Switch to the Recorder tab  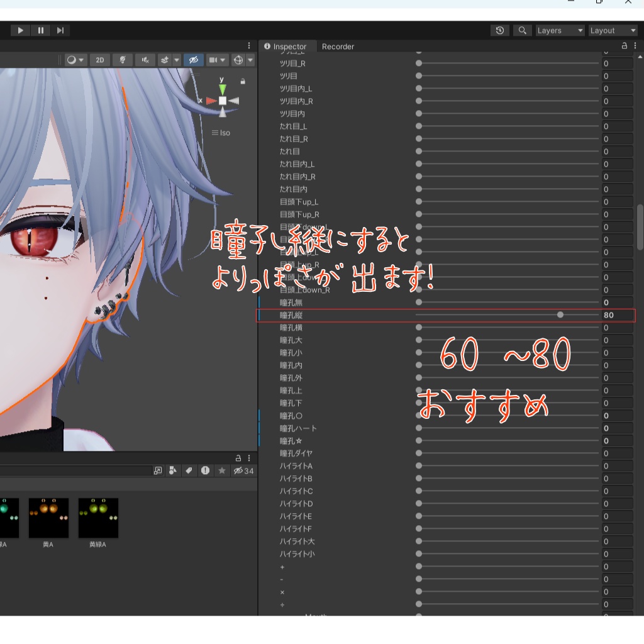(338, 46)
